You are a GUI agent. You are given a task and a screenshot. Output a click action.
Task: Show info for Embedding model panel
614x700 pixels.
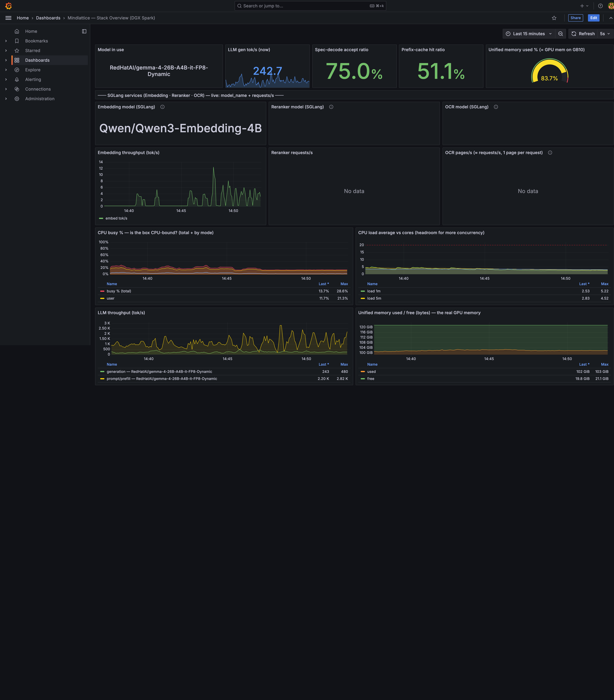pyautogui.click(x=163, y=107)
